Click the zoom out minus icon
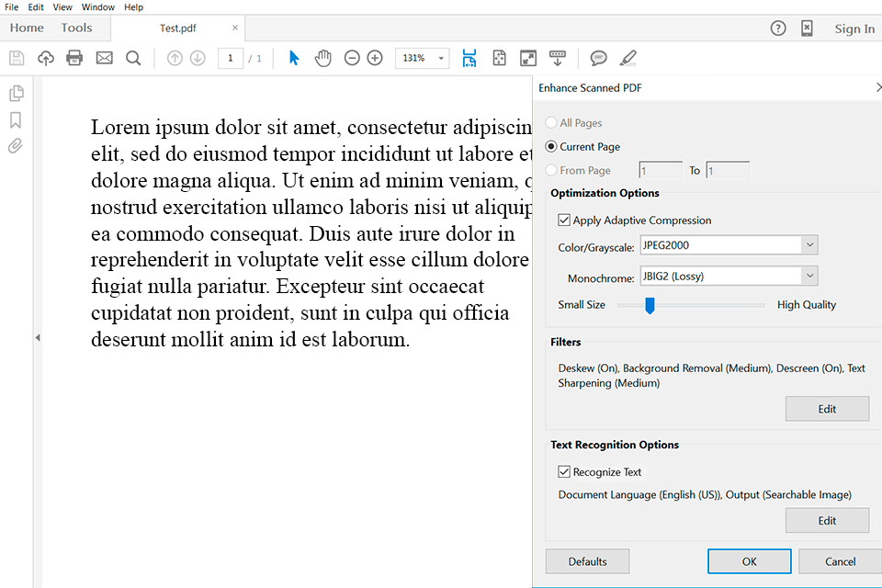This screenshot has width=882, height=588. coord(352,58)
